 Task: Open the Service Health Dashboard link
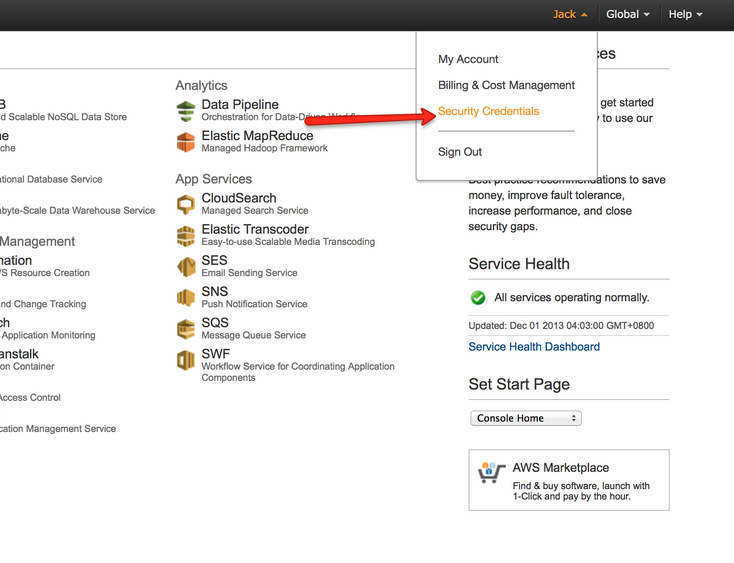coord(534,347)
